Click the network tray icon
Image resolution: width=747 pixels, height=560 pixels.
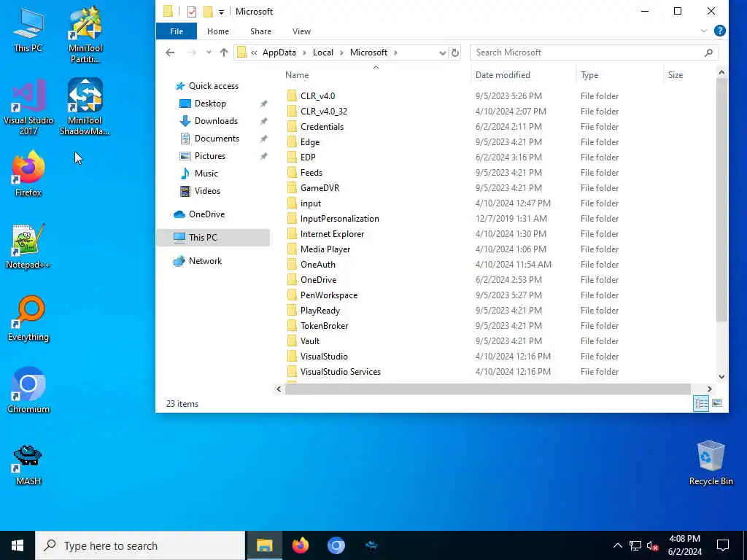(x=635, y=545)
